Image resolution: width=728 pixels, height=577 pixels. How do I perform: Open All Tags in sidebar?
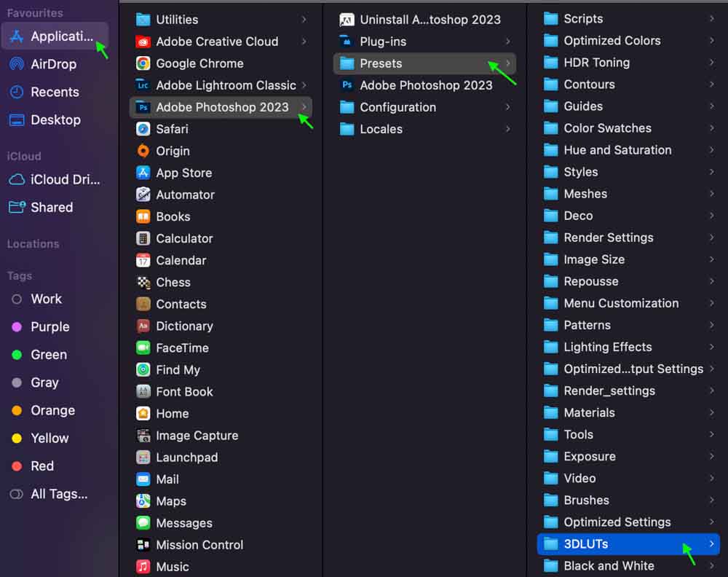pyautogui.click(x=58, y=494)
